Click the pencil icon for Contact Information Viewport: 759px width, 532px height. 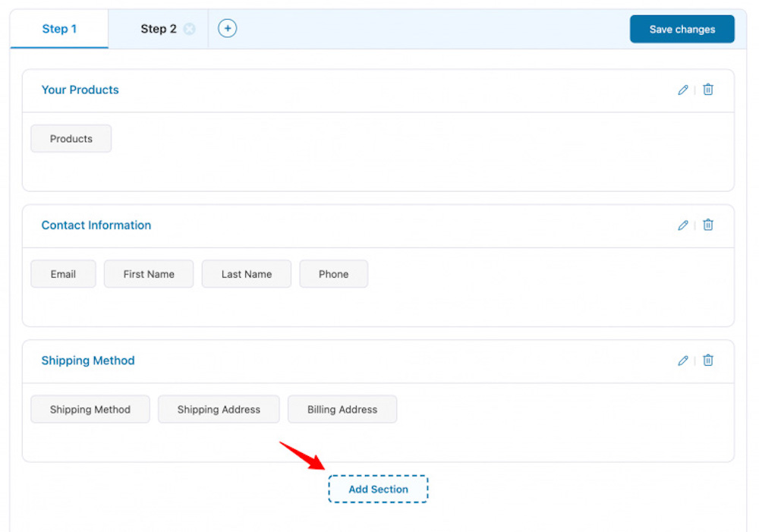[x=682, y=225]
